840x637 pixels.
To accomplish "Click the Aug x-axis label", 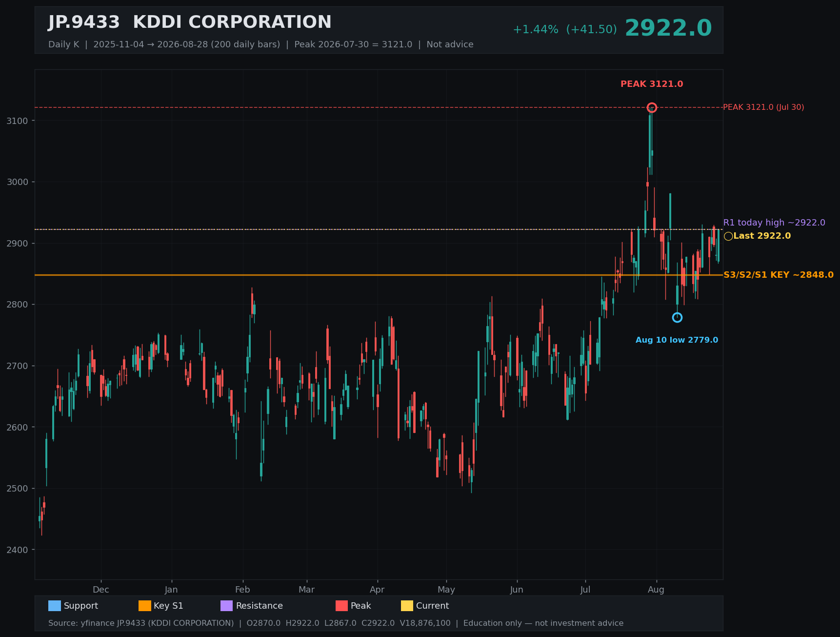I will (656, 590).
